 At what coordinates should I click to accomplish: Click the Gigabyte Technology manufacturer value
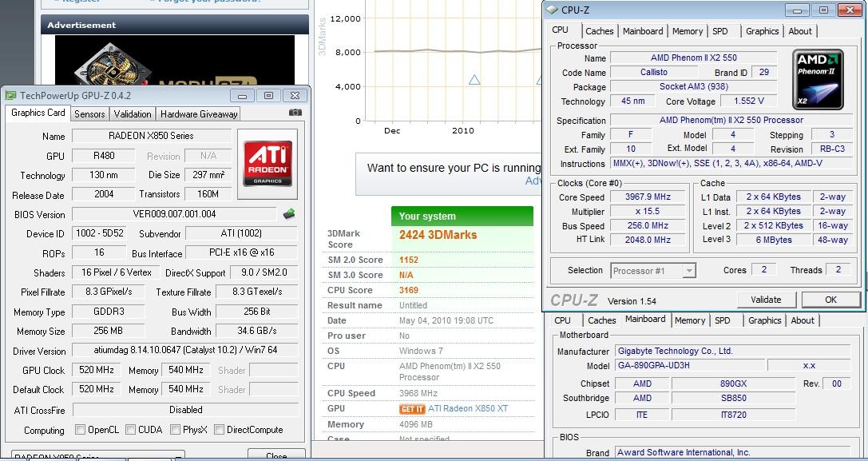[733, 351]
